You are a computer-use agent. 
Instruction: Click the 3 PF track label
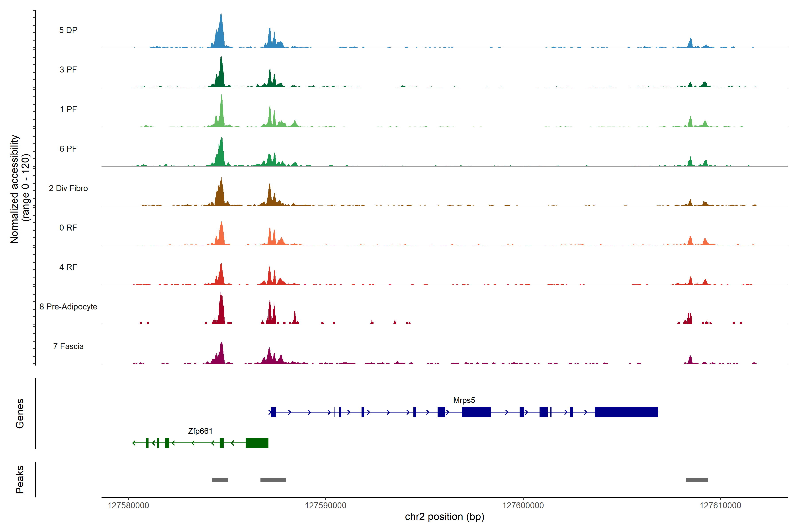68,70
